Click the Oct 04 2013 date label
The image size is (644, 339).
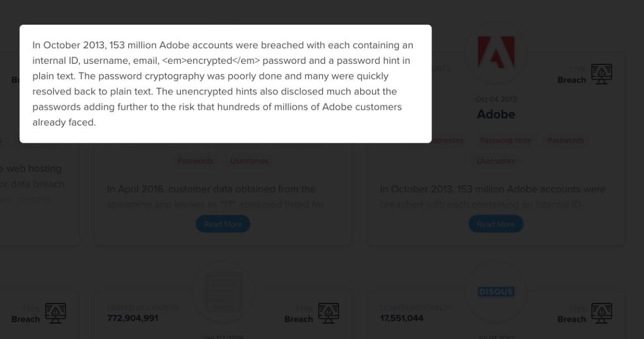496,99
